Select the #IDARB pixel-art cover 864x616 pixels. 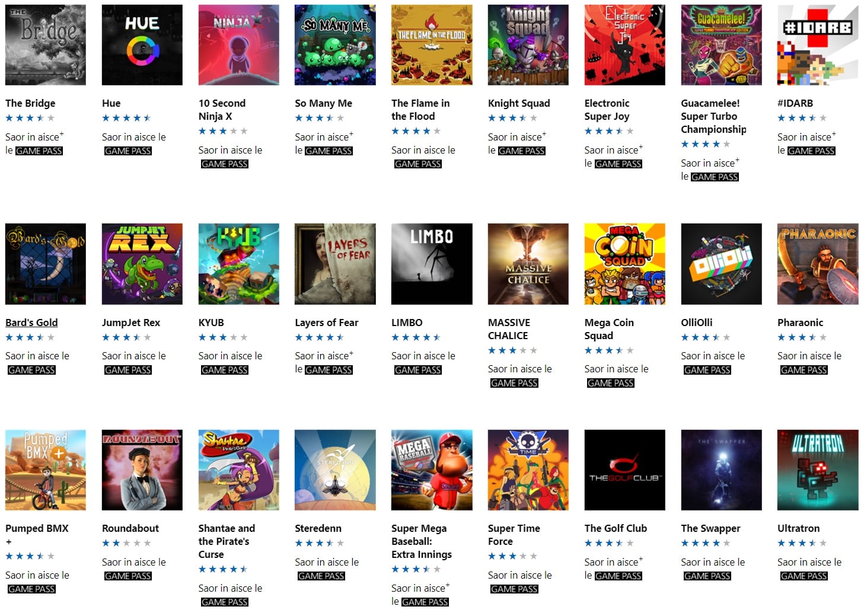click(x=818, y=45)
